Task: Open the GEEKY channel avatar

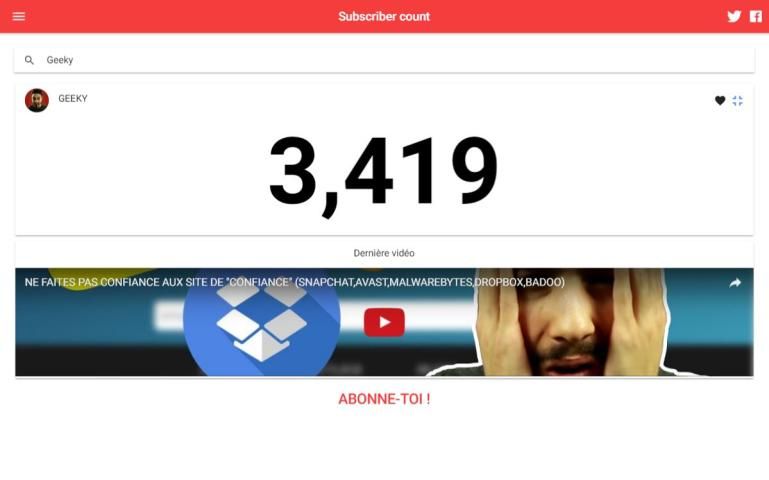Action: [x=37, y=101]
